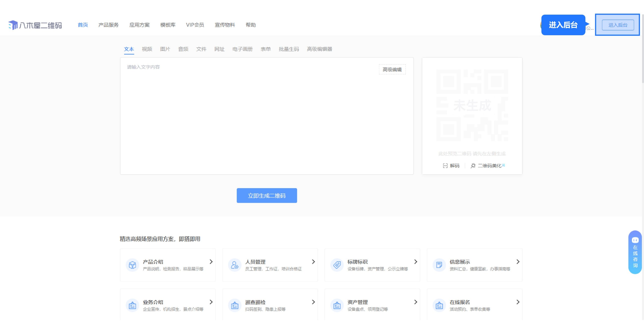Switch to the 网址 tab
The image size is (644, 332).
[219, 49]
